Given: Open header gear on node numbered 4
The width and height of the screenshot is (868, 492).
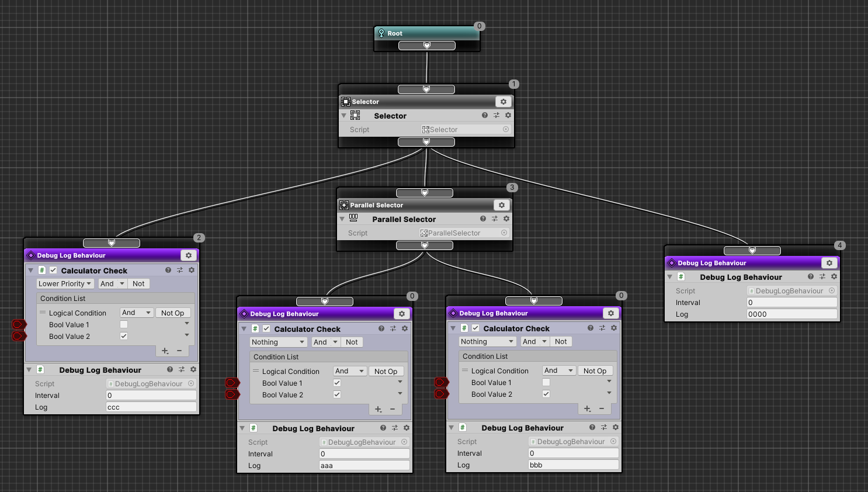Looking at the screenshot, I should (829, 263).
